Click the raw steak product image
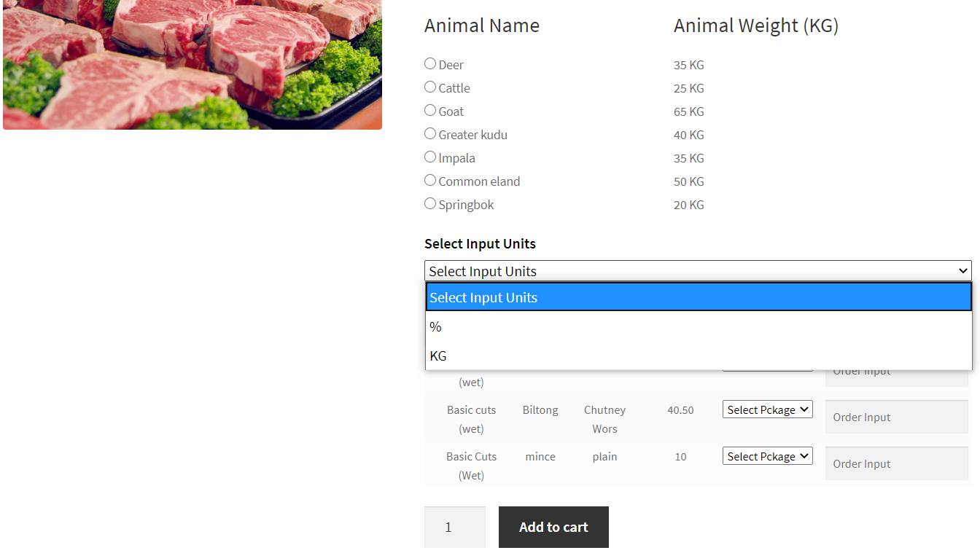Screen dimensions: 980x553 pyautogui.click(x=192, y=64)
